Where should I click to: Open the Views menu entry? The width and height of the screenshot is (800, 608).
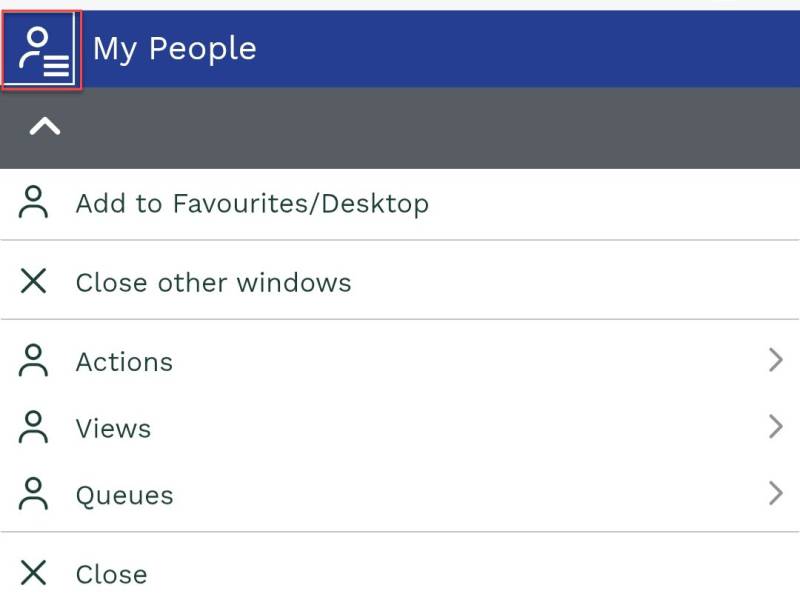point(113,429)
